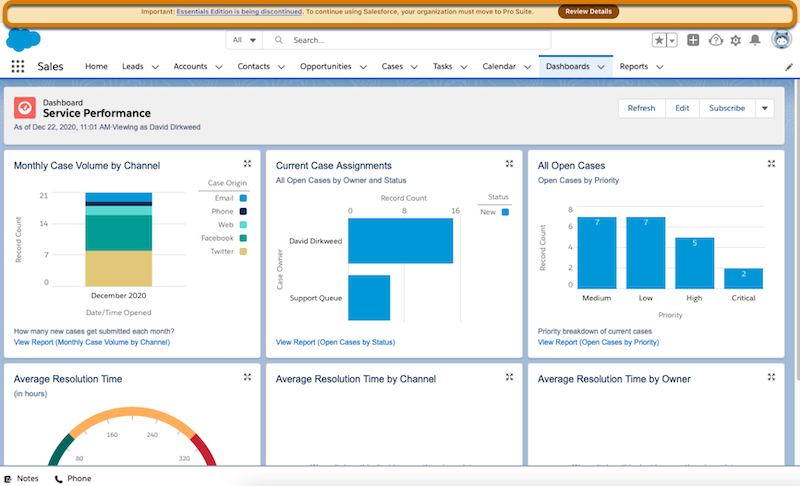Open the Salesforce Help question icon
Image resolution: width=800 pixels, height=486 pixels.
(x=716, y=40)
